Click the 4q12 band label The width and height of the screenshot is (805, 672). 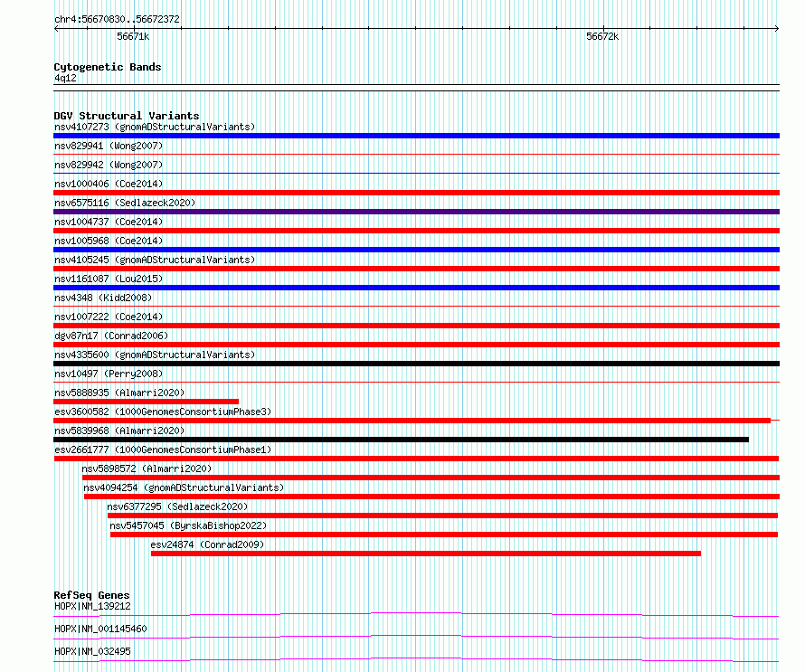click(x=65, y=79)
